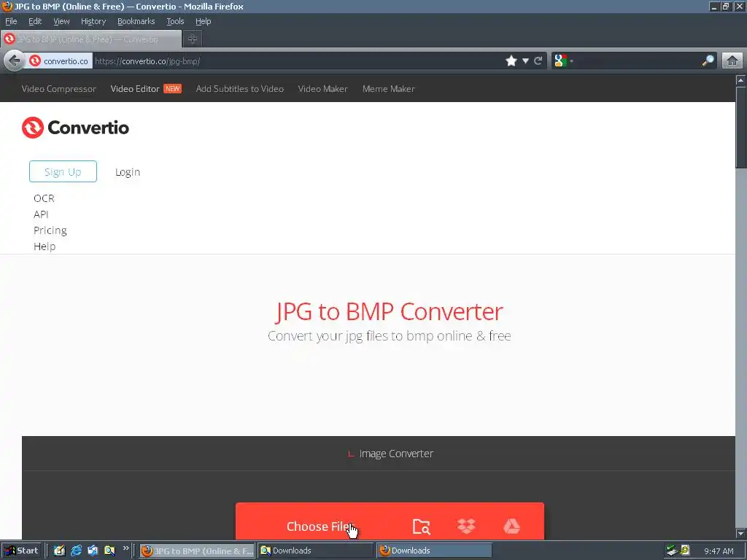Screen dimensions: 747x560
Task: Click the Login link
Action: pos(128,172)
